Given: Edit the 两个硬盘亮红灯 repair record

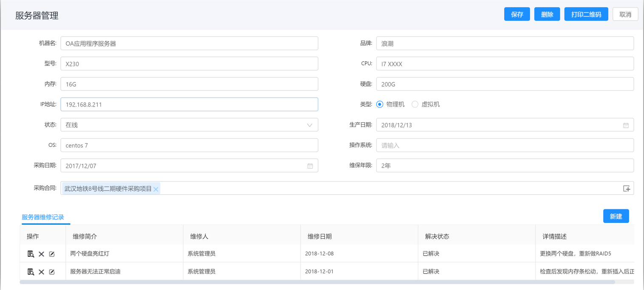Looking at the screenshot, I should [52, 254].
